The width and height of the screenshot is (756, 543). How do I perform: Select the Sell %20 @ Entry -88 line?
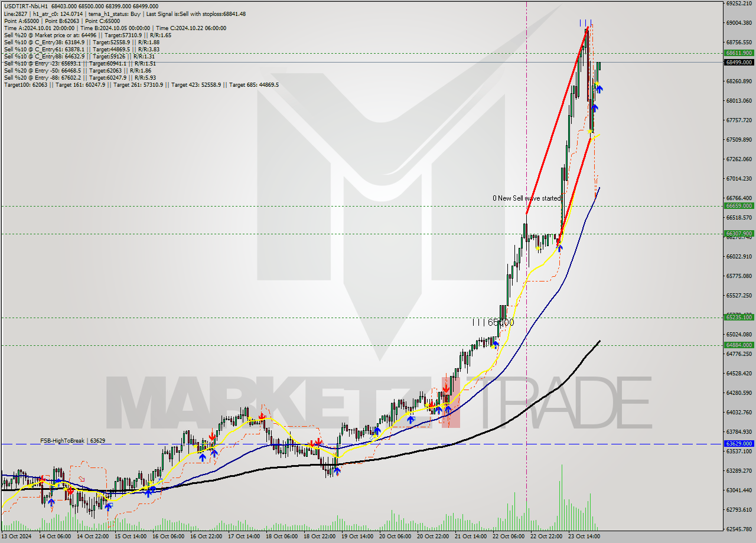[x=80, y=77]
